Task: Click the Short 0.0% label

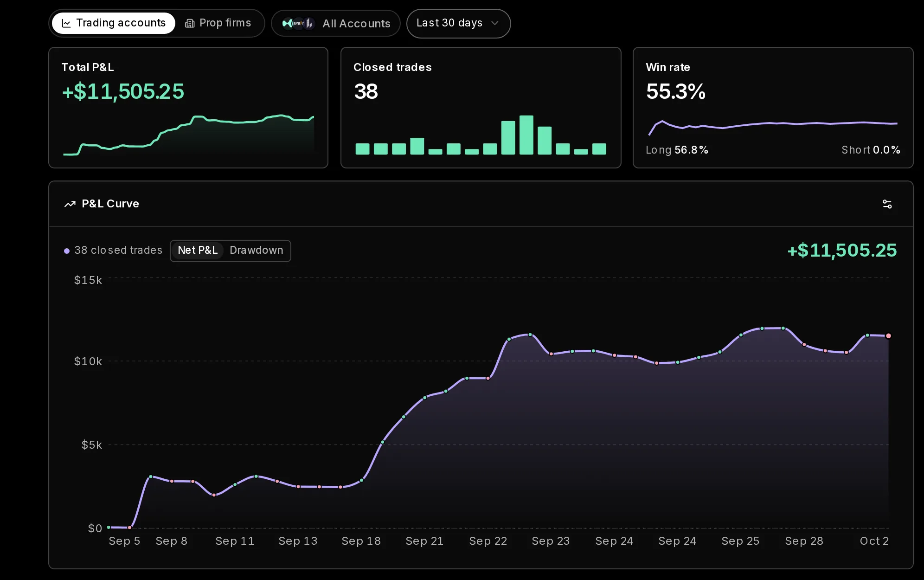Action: point(871,150)
